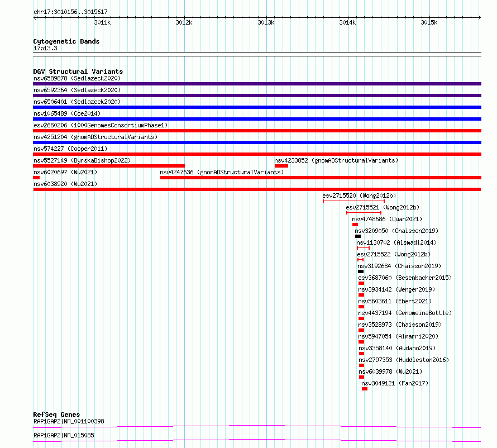The image size is (497, 448).
Task: Click the red bracket under nsv1130702
Action: click(363, 248)
